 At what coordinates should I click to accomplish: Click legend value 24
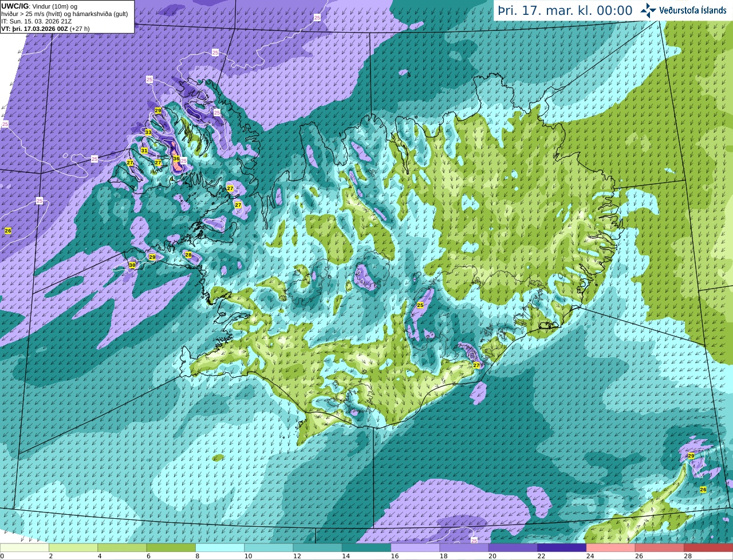pyautogui.click(x=590, y=556)
